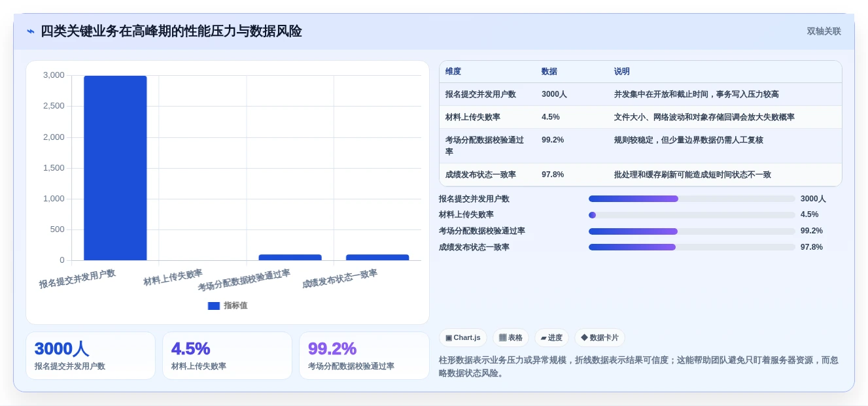The height and width of the screenshot is (406, 868).
Task: Click the 维度 table column header
Action: coord(453,72)
